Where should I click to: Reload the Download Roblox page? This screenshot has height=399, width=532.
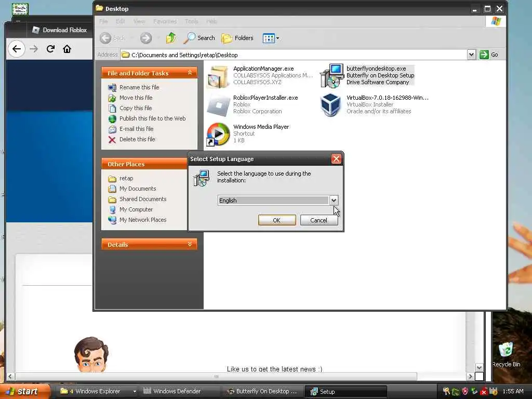point(50,49)
